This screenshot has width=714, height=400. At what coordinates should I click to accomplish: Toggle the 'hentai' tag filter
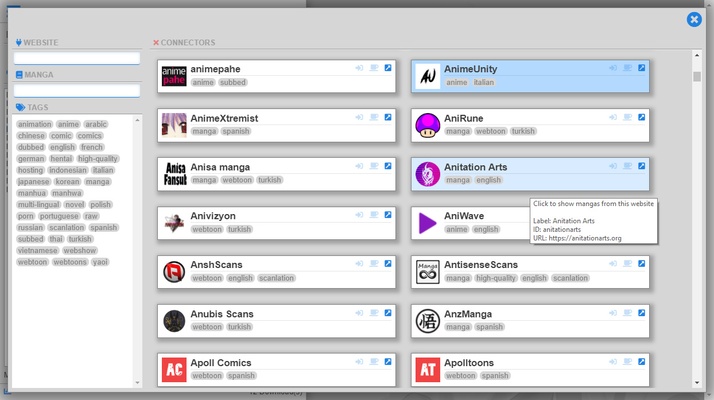tap(61, 159)
